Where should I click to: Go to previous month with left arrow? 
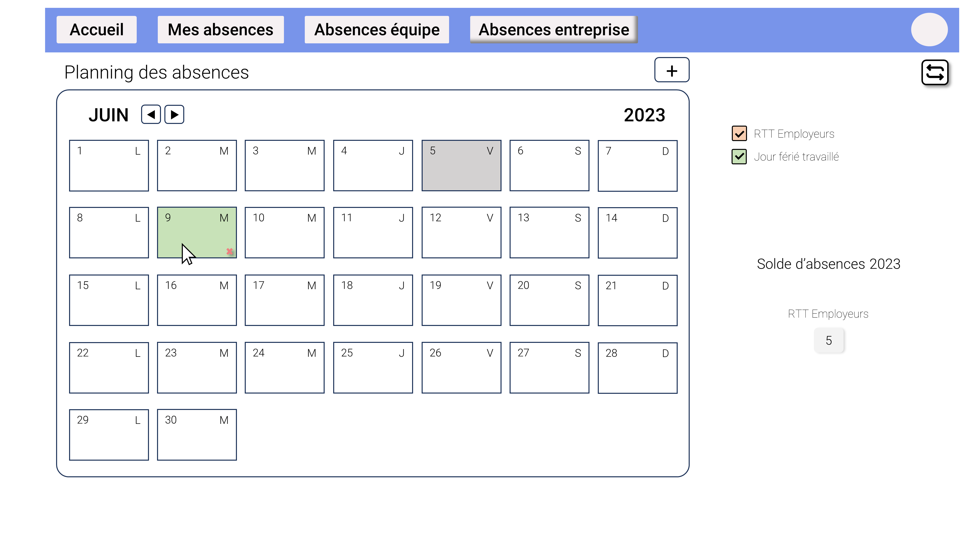click(x=151, y=114)
